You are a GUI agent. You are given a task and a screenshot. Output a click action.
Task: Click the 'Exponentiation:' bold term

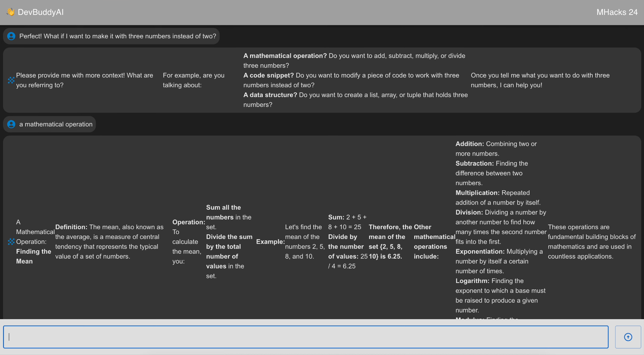[480, 252]
